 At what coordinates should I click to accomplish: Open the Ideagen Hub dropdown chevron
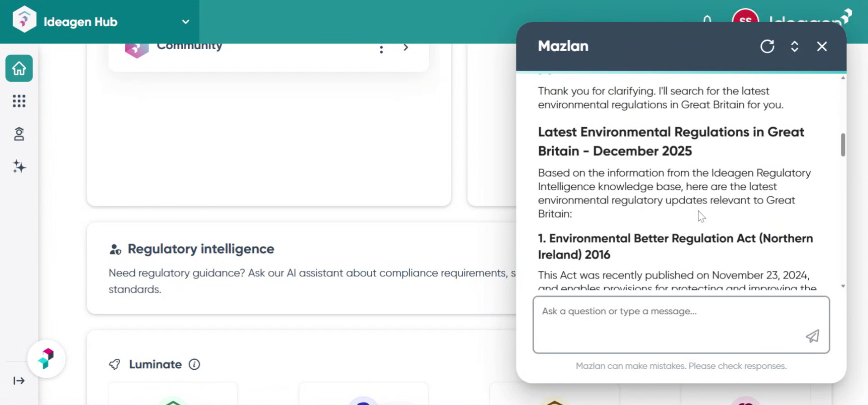click(x=185, y=22)
